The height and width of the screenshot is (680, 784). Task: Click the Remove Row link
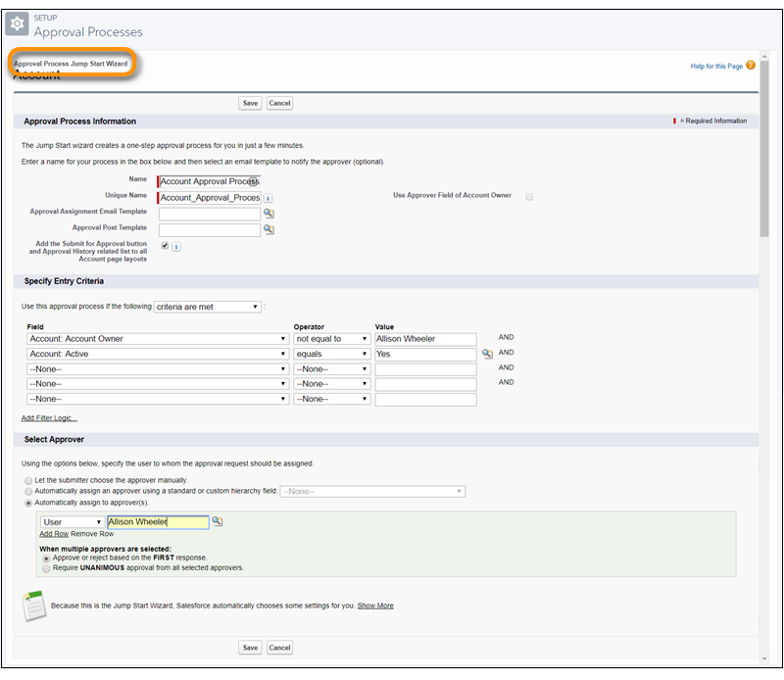(x=92, y=534)
